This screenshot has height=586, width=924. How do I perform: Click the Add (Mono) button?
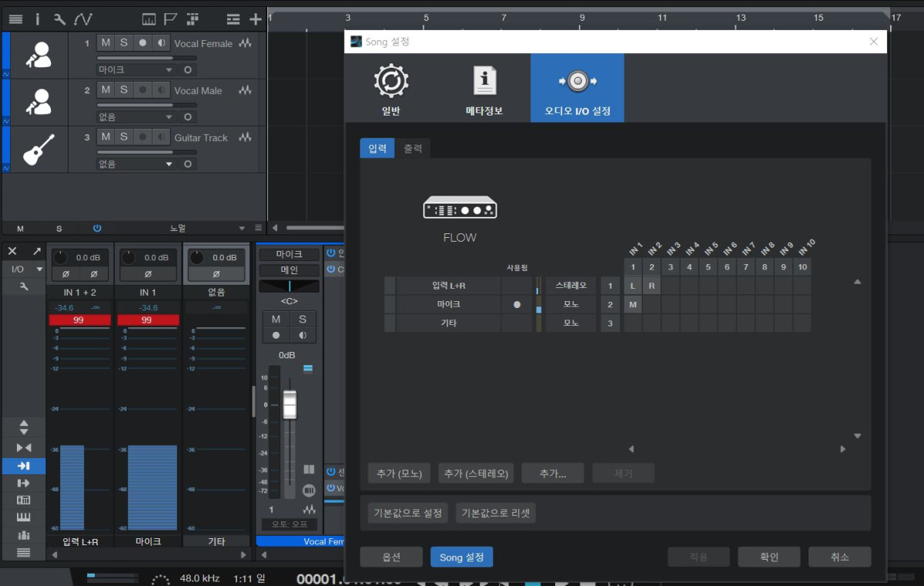coord(399,474)
